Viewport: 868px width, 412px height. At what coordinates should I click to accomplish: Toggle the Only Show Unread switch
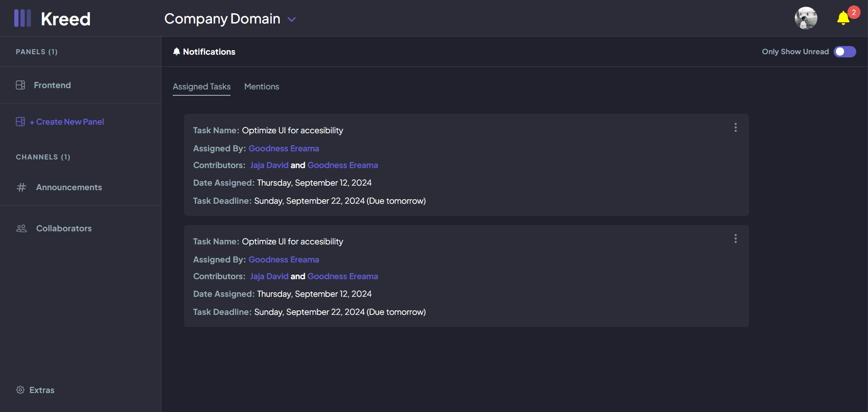[x=844, y=51]
